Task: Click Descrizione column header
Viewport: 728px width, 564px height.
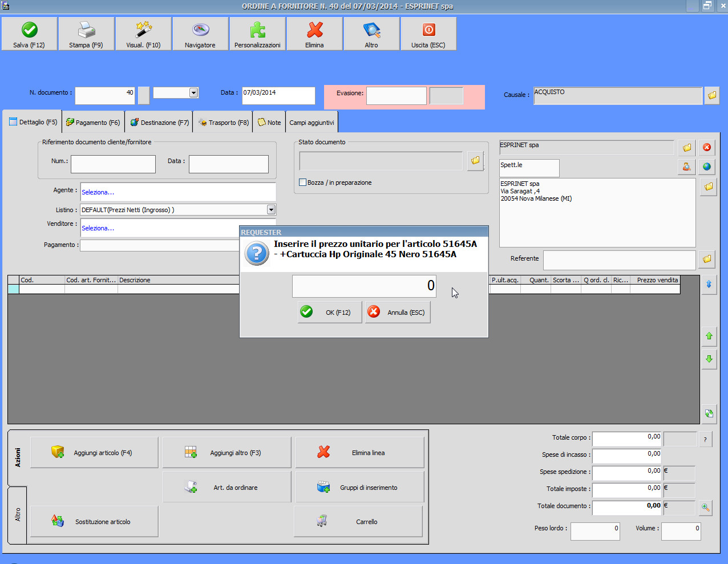Action: coord(178,280)
